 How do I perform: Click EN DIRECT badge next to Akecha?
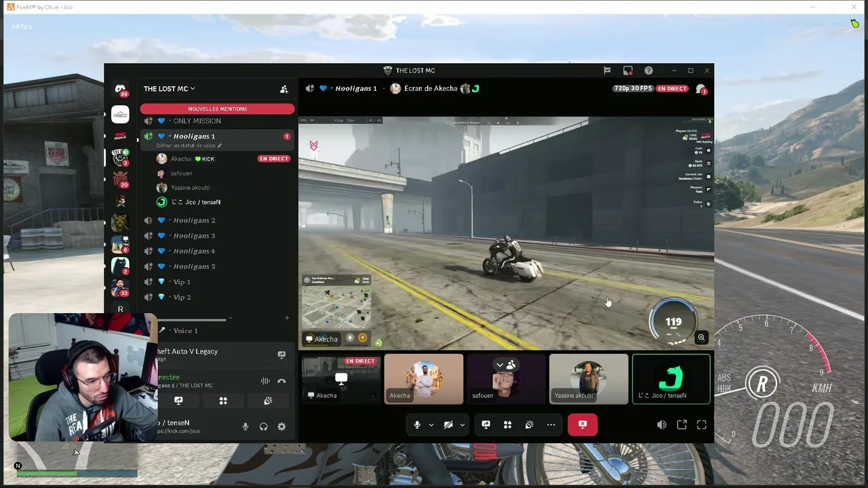click(x=274, y=159)
